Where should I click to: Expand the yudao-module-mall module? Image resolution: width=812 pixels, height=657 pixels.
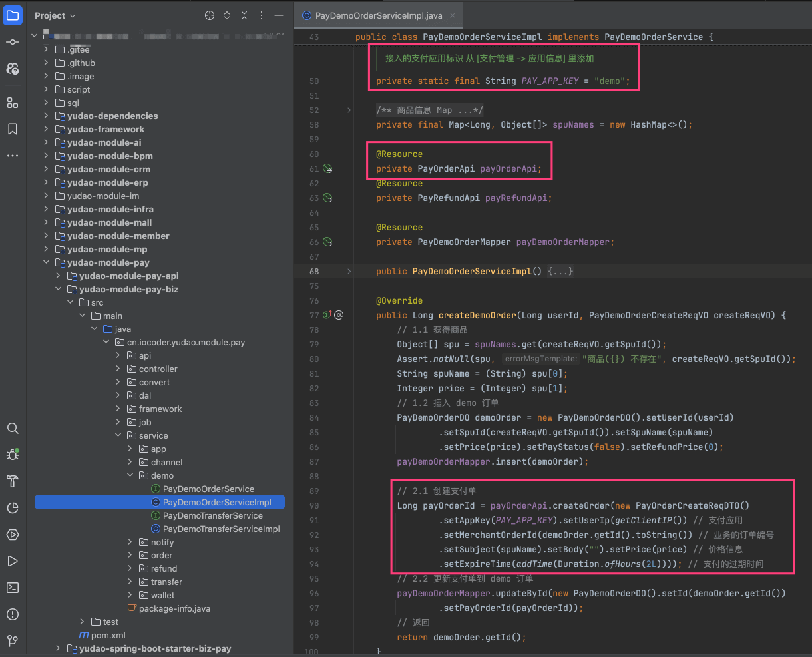point(46,222)
